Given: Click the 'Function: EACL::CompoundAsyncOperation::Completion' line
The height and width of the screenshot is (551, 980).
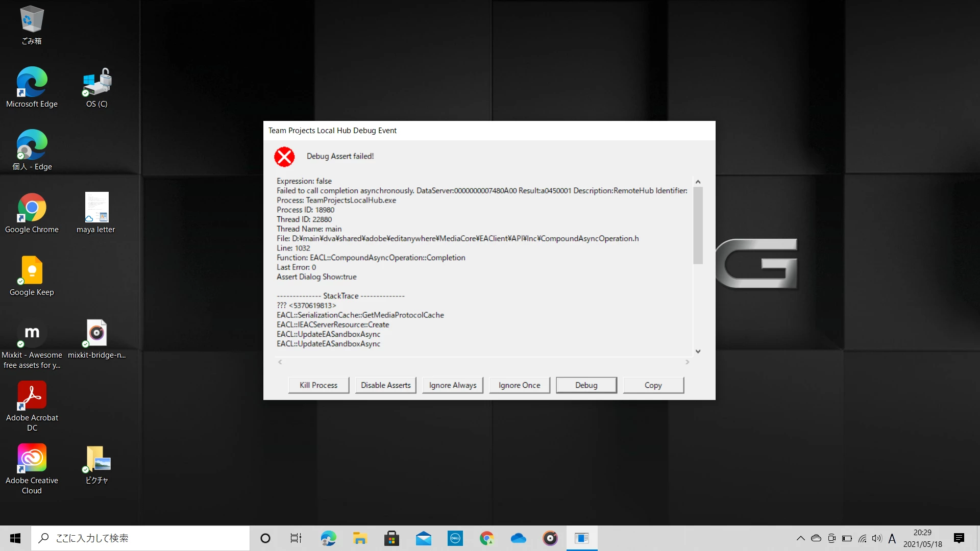Looking at the screenshot, I should click(x=371, y=258).
